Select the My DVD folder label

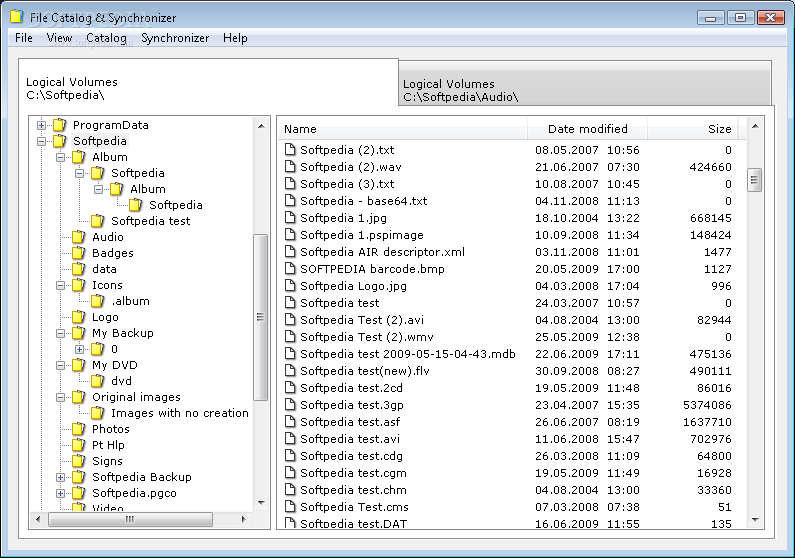click(115, 365)
